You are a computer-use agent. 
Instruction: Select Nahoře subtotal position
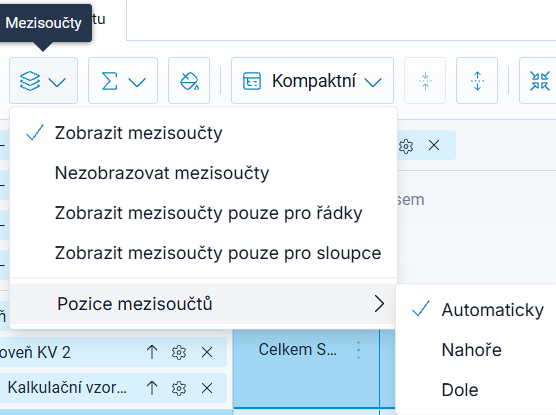coord(476,350)
